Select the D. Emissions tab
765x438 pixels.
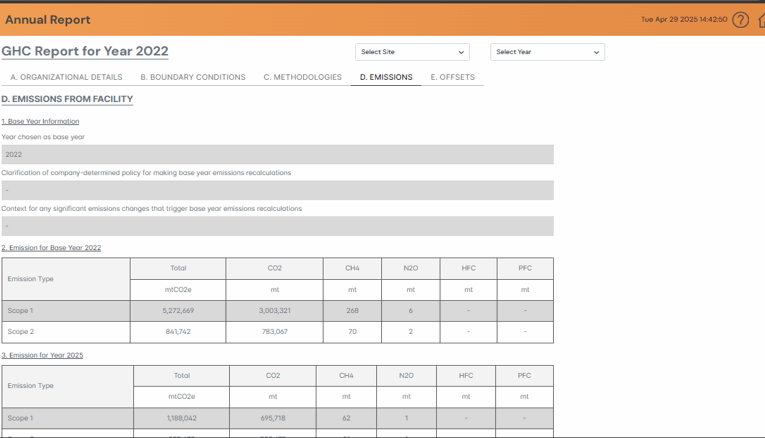(x=386, y=77)
